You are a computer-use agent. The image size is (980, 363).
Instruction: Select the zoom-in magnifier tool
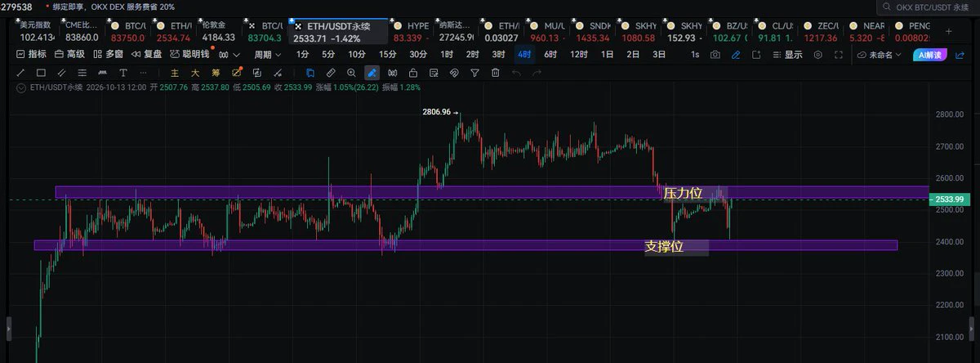[351, 72]
